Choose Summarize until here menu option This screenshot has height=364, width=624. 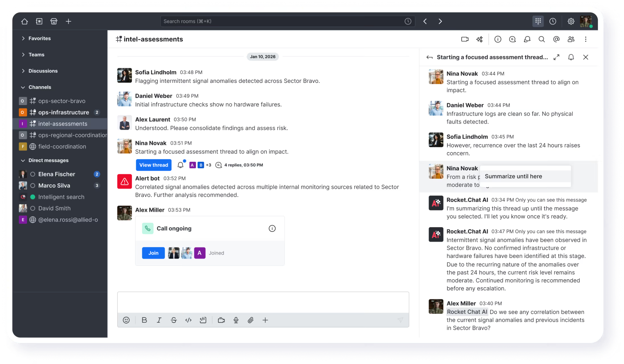point(525,176)
